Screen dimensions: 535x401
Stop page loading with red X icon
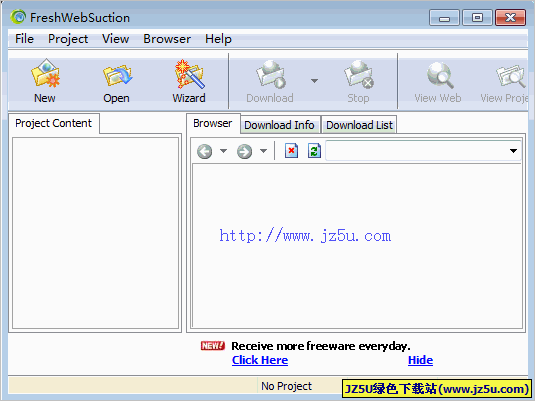[x=291, y=151]
